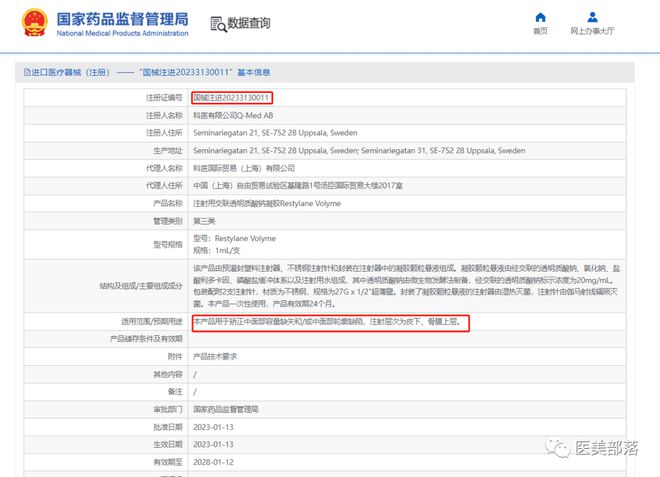
Task: Click the 附件 label cell
Action: (106, 357)
